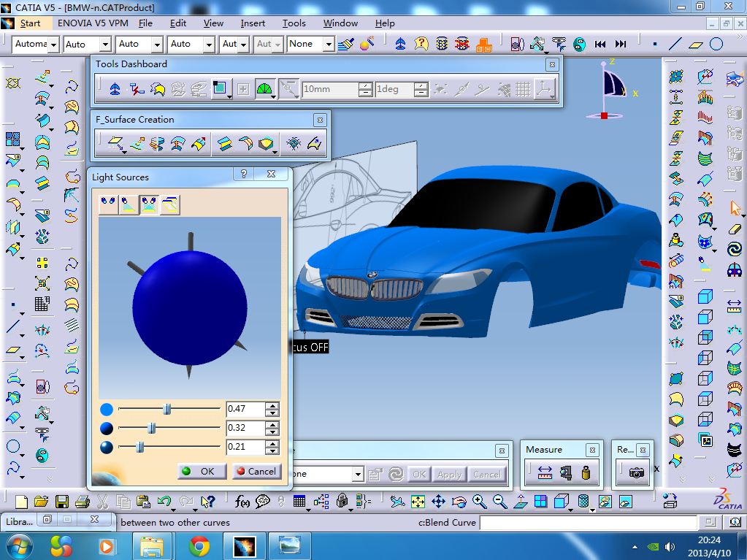Open the Formula f(x) tool
Image resolution: width=747 pixels, height=560 pixels.
[242, 502]
